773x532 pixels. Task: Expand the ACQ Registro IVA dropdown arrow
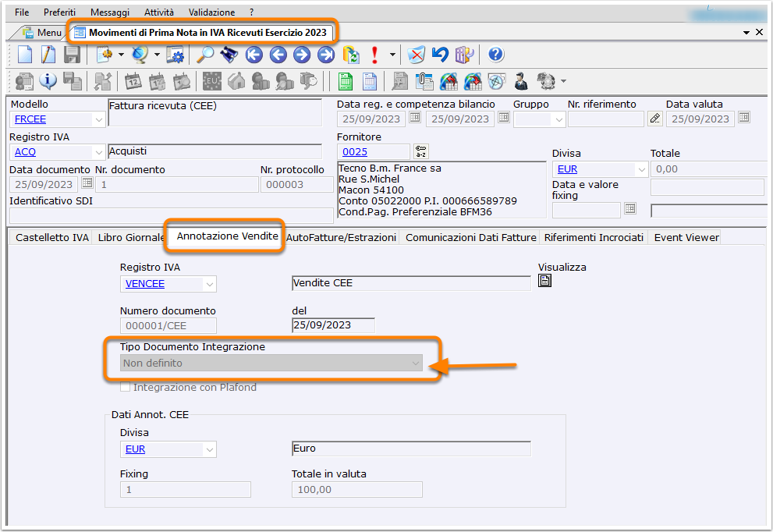coord(98,152)
